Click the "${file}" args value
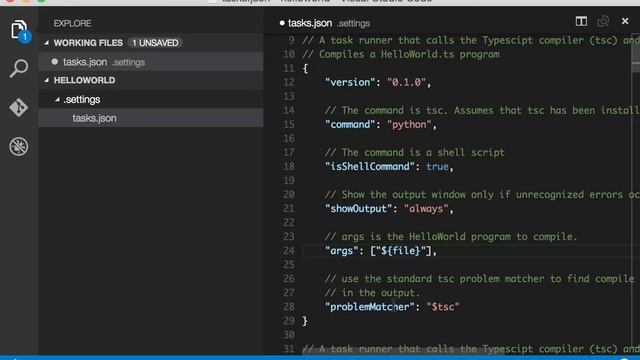This screenshot has width=640, height=360. pyautogui.click(x=400, y=251)
